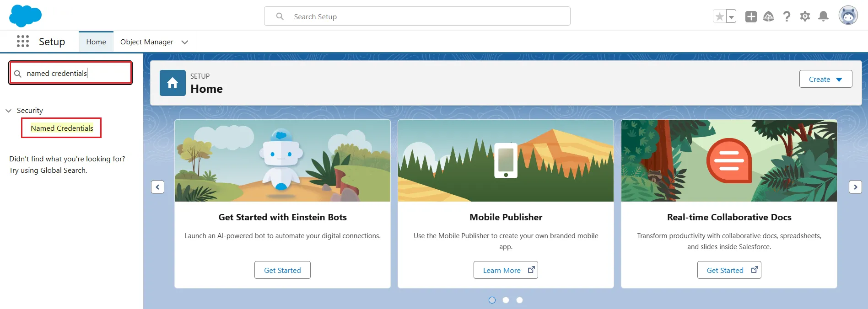Click the Salesforce cloud logo
Screen dimensions: 868x309
(25, 16)
